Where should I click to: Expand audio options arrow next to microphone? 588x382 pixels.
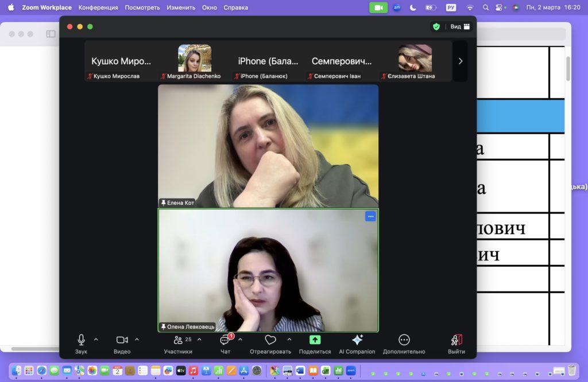(x=96, y=340)
